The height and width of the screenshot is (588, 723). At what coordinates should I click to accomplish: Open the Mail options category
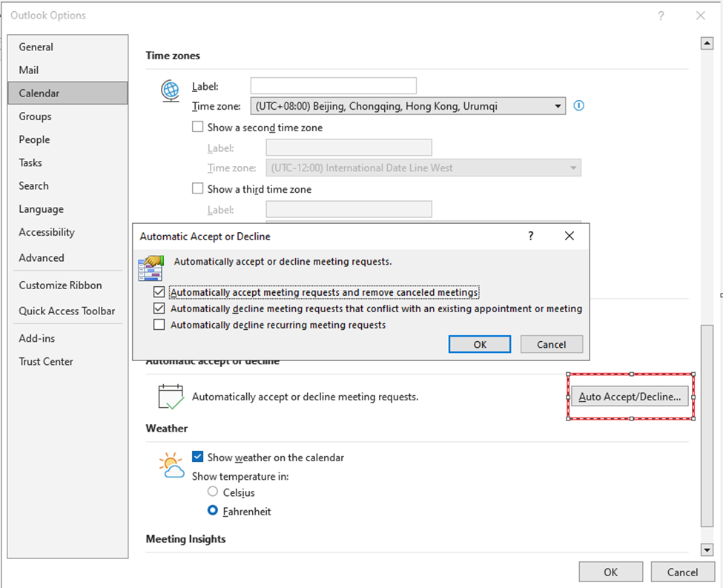(x=67, y=70)
